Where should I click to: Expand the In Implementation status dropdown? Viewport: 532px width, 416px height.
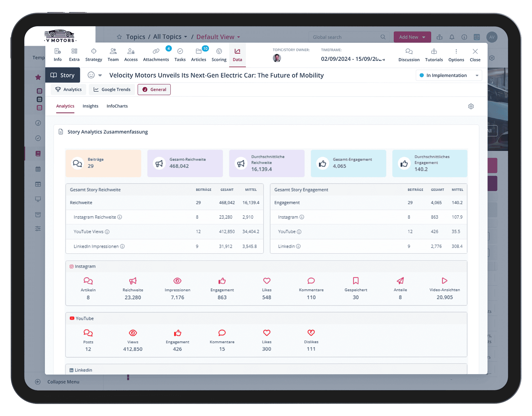pos(449,75)
